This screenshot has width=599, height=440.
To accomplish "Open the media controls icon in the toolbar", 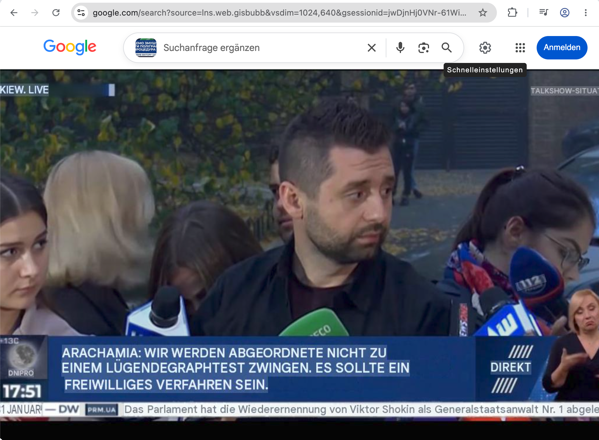I will point(543,13).
